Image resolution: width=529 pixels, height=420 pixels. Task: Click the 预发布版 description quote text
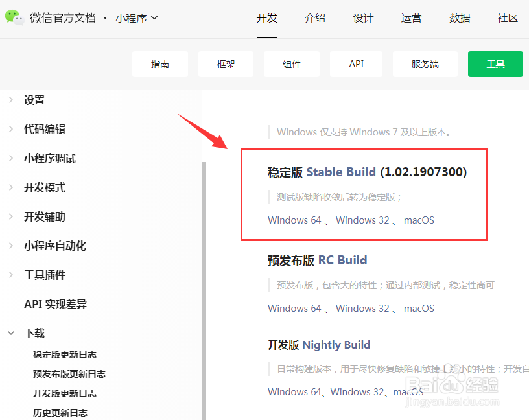click(x=386, y=285)
